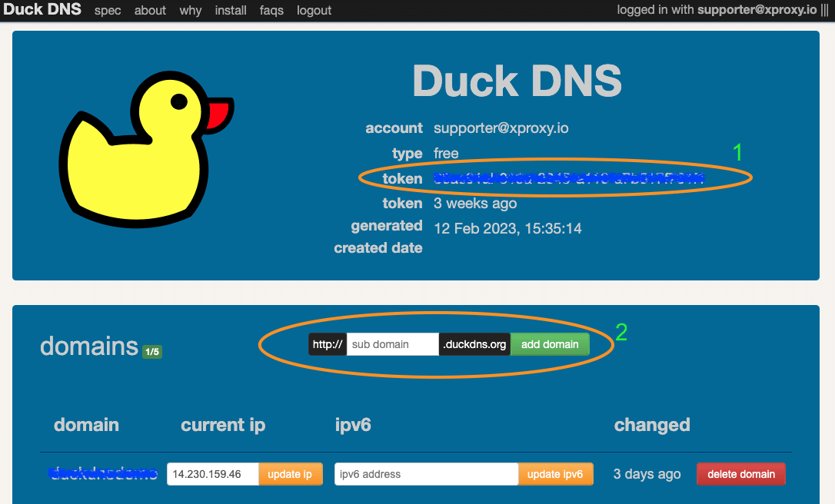Open the faqs page from navbar
The height and width of the screenshot is (504, 835).
click(x=271, y=11)
